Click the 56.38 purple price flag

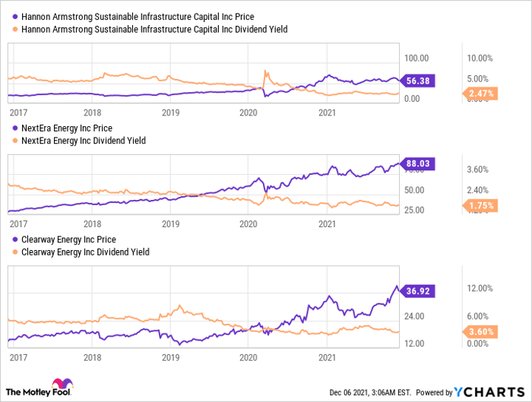416,82
